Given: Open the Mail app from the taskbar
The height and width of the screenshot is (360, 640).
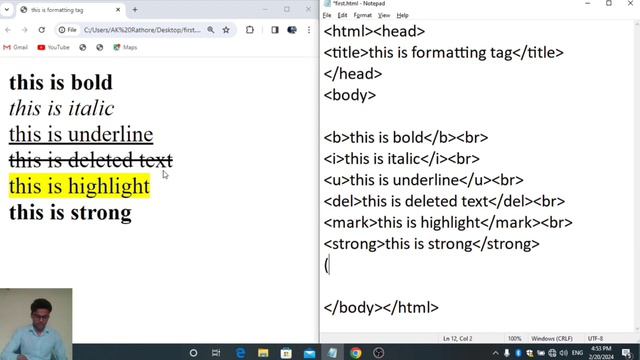Looking at the screenshot, I should pyautogui.click(x=309, y=353).
